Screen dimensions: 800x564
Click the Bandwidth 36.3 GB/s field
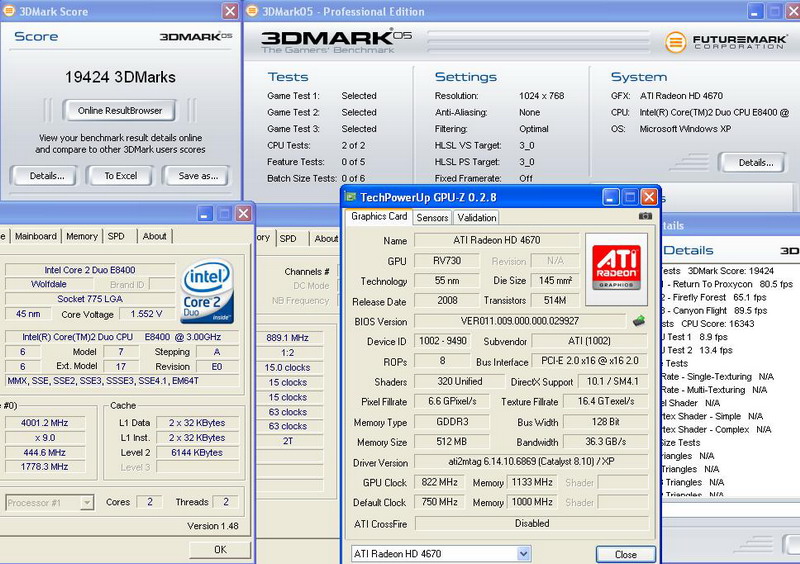point(606,442)
